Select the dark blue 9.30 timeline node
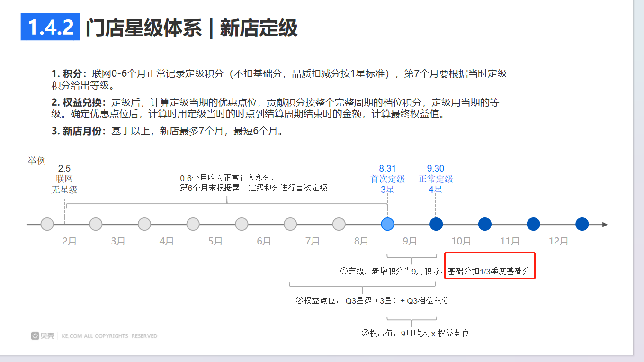This screenshot has height=362, width=644. point(436,224)
